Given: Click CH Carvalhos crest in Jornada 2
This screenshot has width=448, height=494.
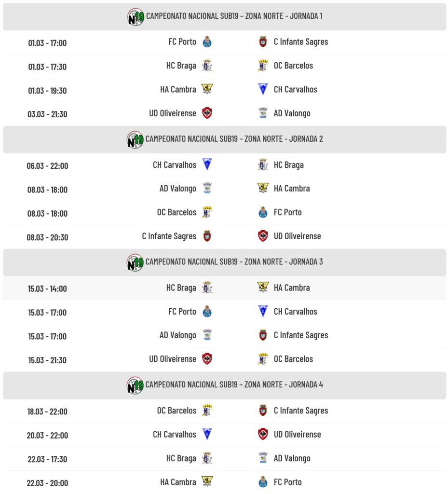Looking at the screenshot, I should coord(207,165).
